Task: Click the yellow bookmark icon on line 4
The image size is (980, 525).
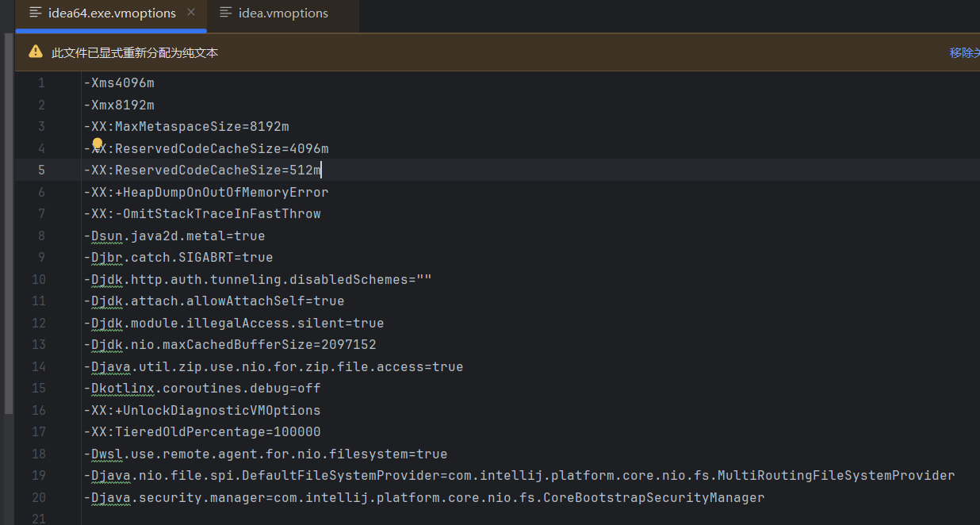Action: (95, 144)
